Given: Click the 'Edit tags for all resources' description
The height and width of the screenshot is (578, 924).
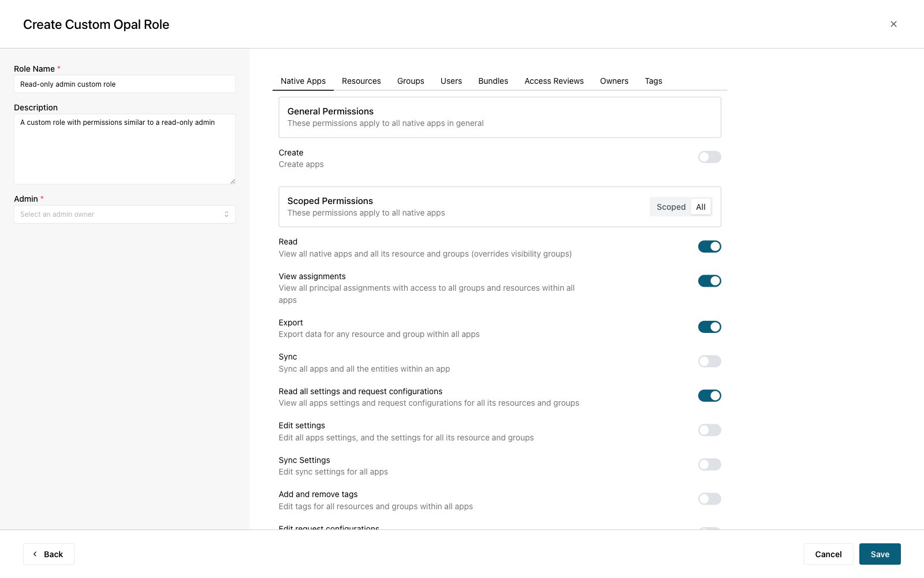Looking at the screenshot, I should [375, 506].
